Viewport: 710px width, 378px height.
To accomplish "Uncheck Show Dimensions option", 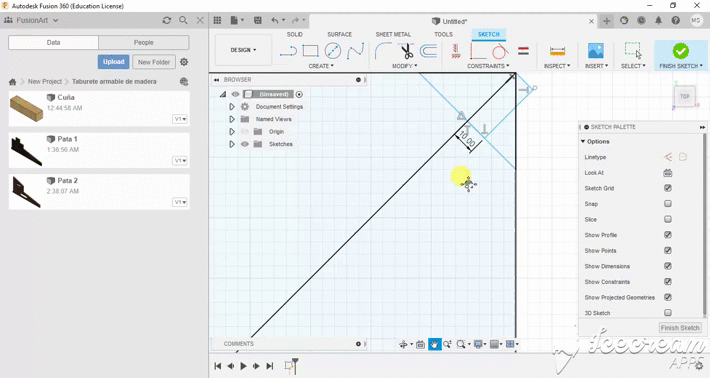I will click(x=668, y=266).
